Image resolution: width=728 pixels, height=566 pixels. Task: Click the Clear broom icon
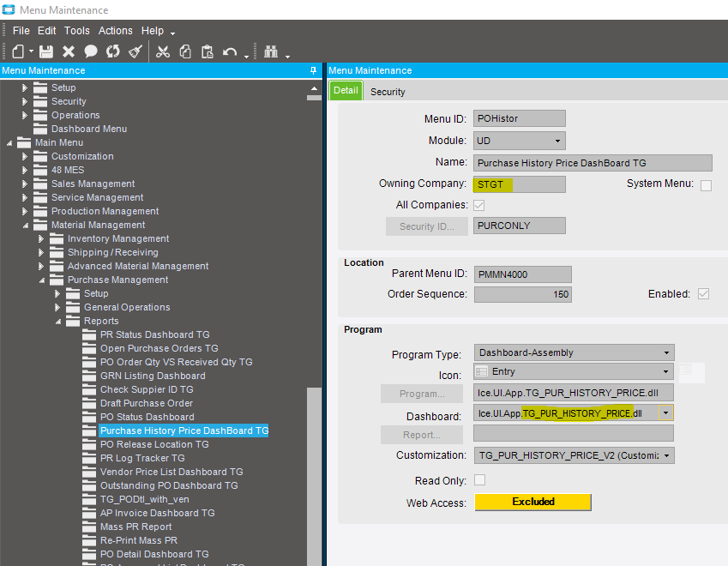[135, 51]
